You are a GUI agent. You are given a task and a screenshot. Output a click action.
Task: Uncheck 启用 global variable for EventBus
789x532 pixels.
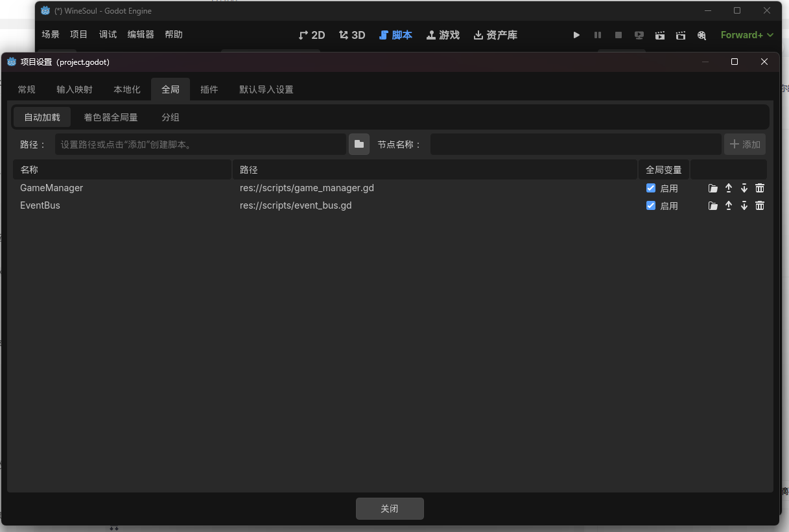(651, 206)
